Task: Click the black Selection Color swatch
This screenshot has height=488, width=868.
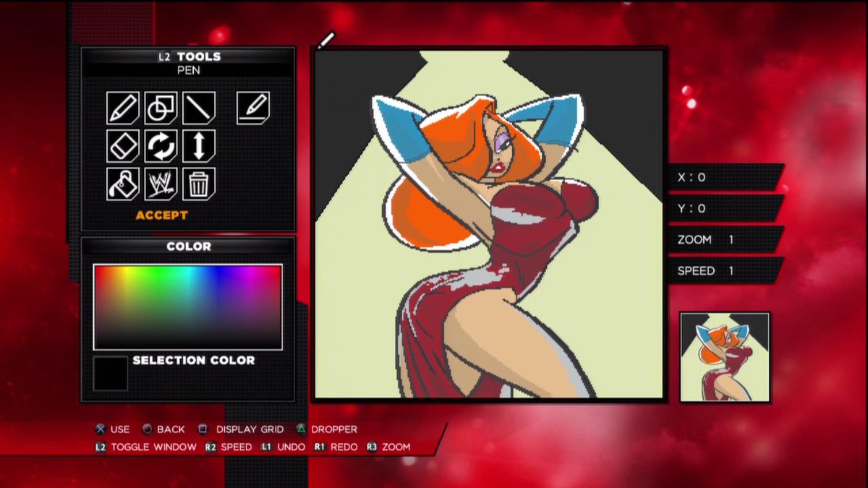Action: coord(111,374)
